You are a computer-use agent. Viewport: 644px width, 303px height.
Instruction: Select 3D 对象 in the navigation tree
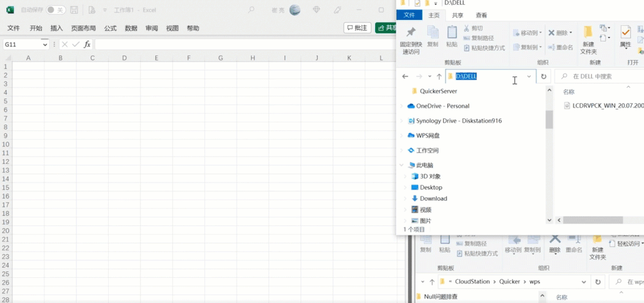click(x=430, y=176)
